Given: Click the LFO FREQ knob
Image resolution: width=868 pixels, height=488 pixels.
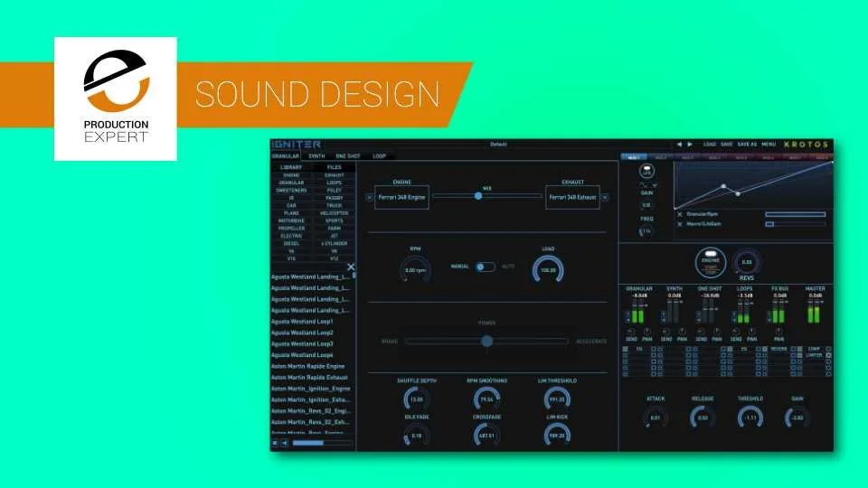Looking at the screenshot, I should (646, 231).
